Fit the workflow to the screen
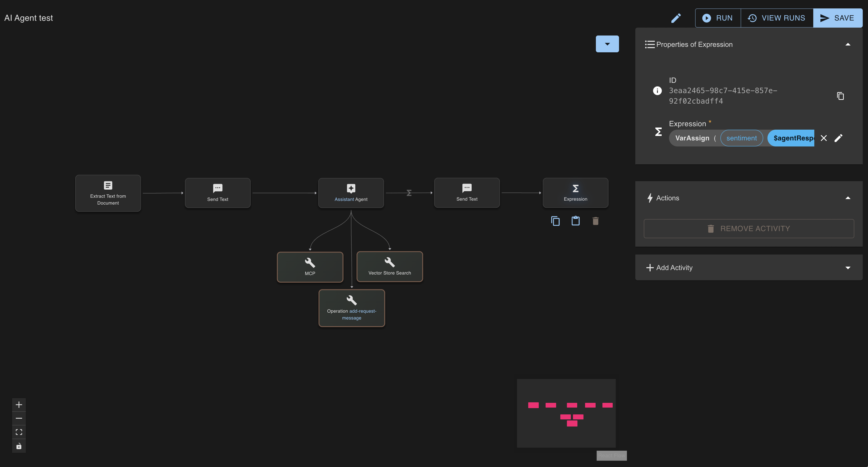Screen dimensions: 868x467 click(19, 432)
